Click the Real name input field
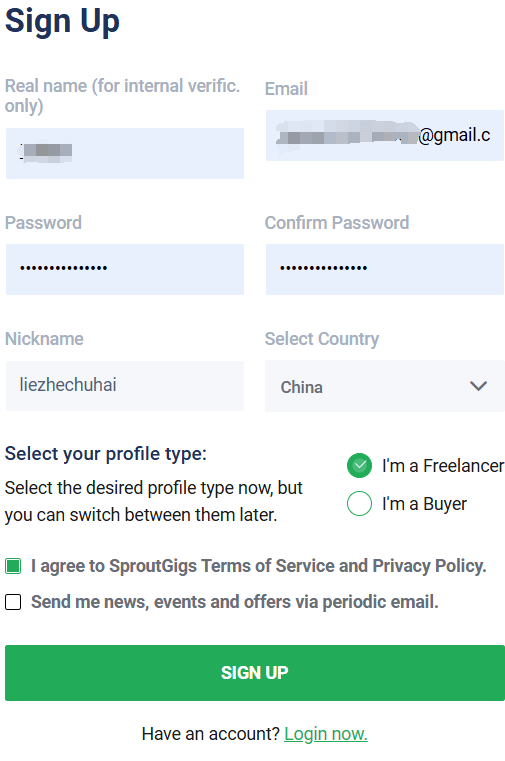The height and width of the screenshot is (761, 505). [125, 153]
